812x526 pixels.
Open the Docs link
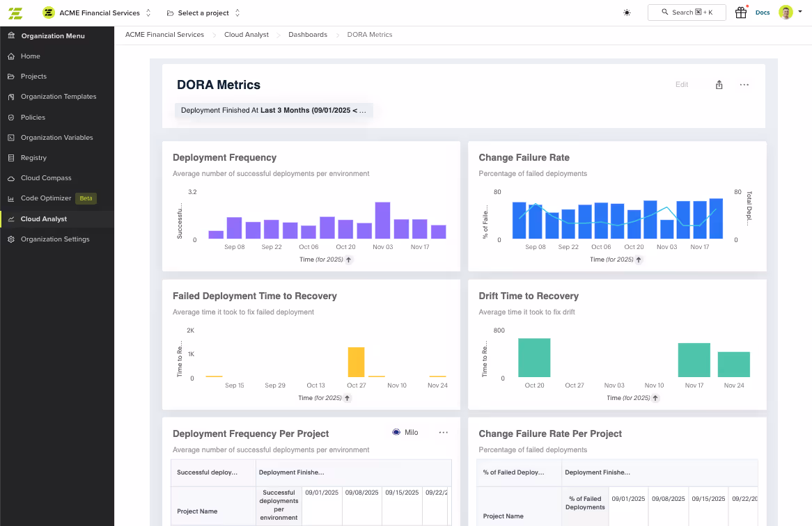(x=763, y=13)
